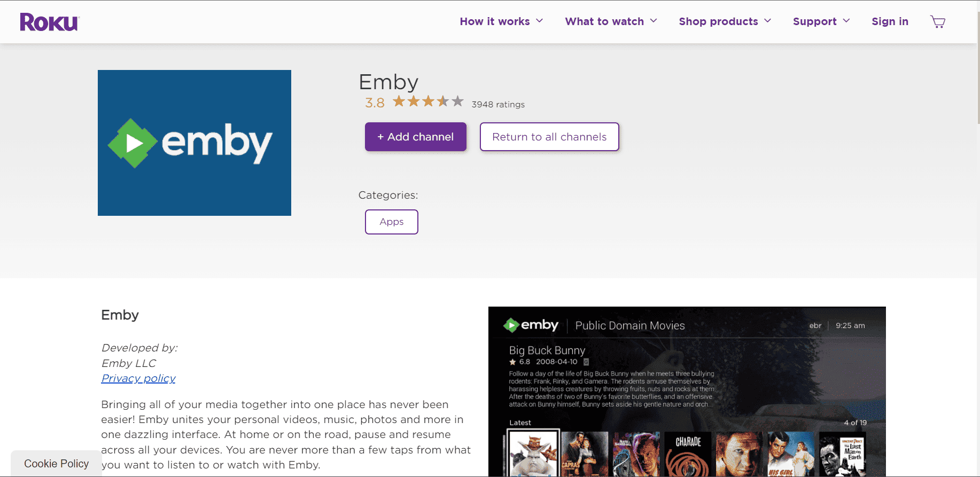Viewport: 980px width, 477px height.
Task: Click the Charade movie poster
Action: click(x=688, y=454)
